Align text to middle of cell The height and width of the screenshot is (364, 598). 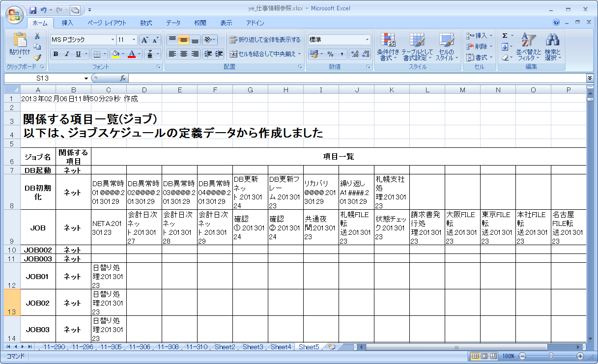[183, 40]
